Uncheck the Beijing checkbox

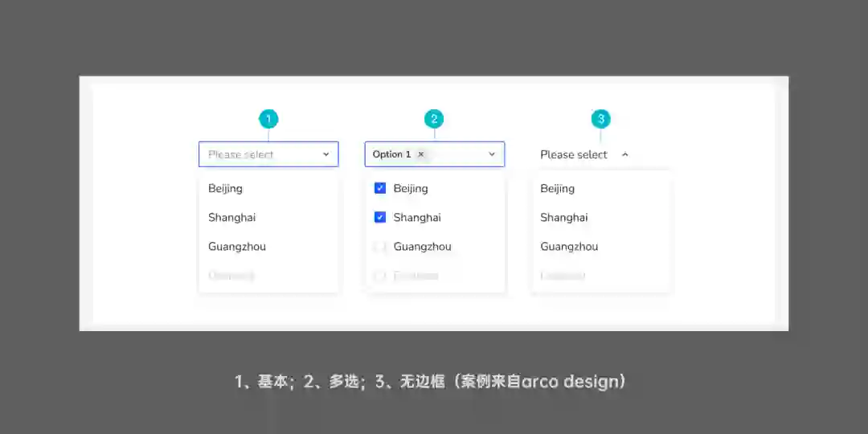(380, 188)
